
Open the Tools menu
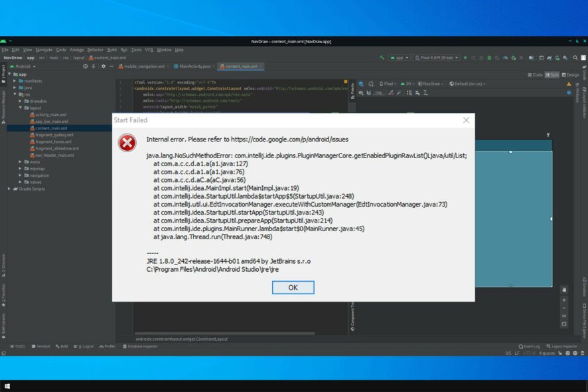click(x=137, y=50)
